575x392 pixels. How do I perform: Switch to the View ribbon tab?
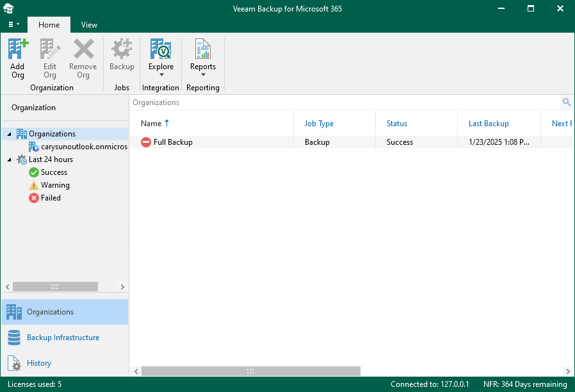pyautogui.click(x=89, y=25)
